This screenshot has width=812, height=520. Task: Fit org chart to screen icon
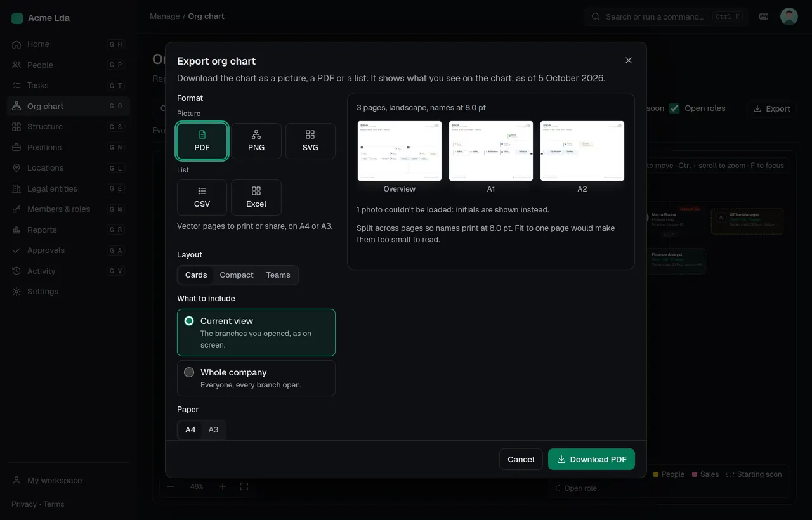(244, 486)
